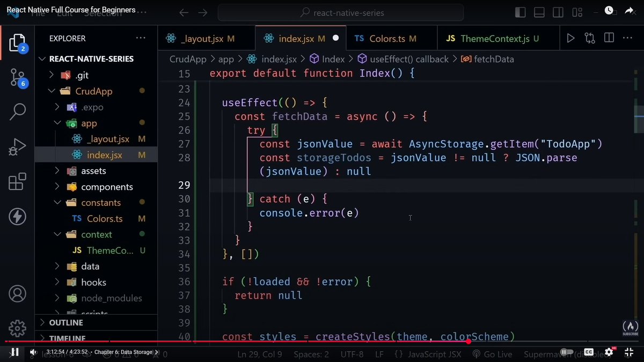644x362 pixels.
Task: Toggle the primary side bar layout button
Action: (520, 12)
